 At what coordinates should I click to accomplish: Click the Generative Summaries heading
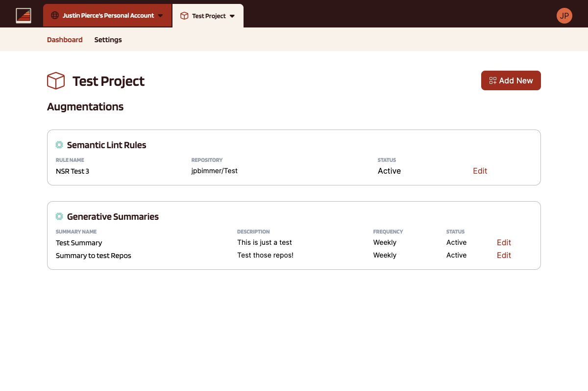pos(113,216)
